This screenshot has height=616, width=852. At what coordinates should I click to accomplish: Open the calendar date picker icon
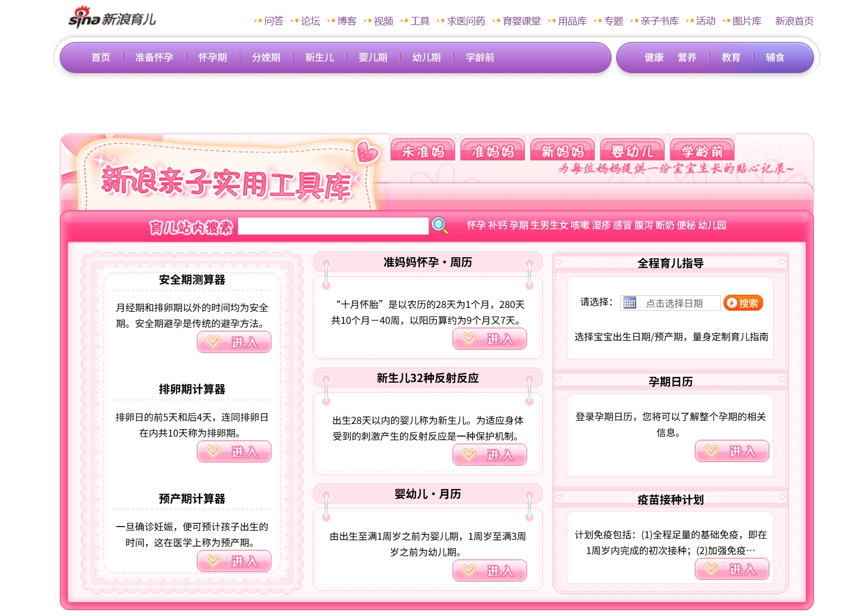point(629,303)
